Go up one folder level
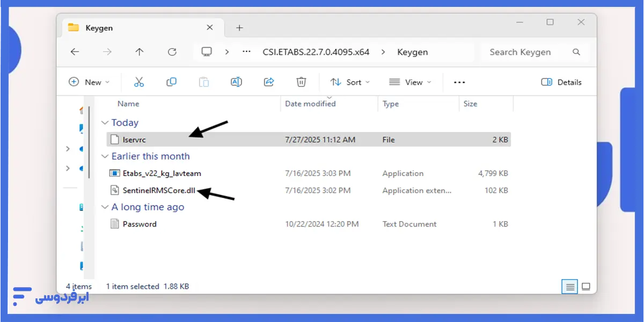The image size is (644, 322). coord(140,52)
